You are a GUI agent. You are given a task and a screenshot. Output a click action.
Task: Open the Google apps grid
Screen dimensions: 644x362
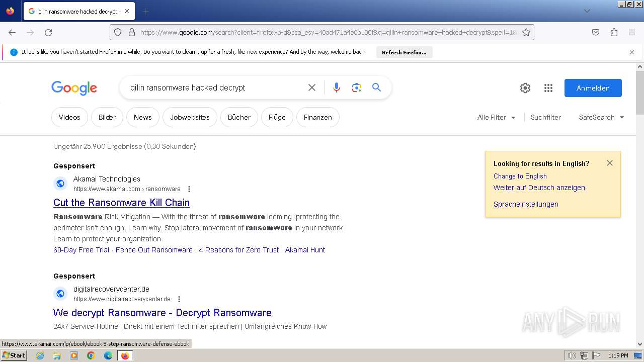coord(548,88)
